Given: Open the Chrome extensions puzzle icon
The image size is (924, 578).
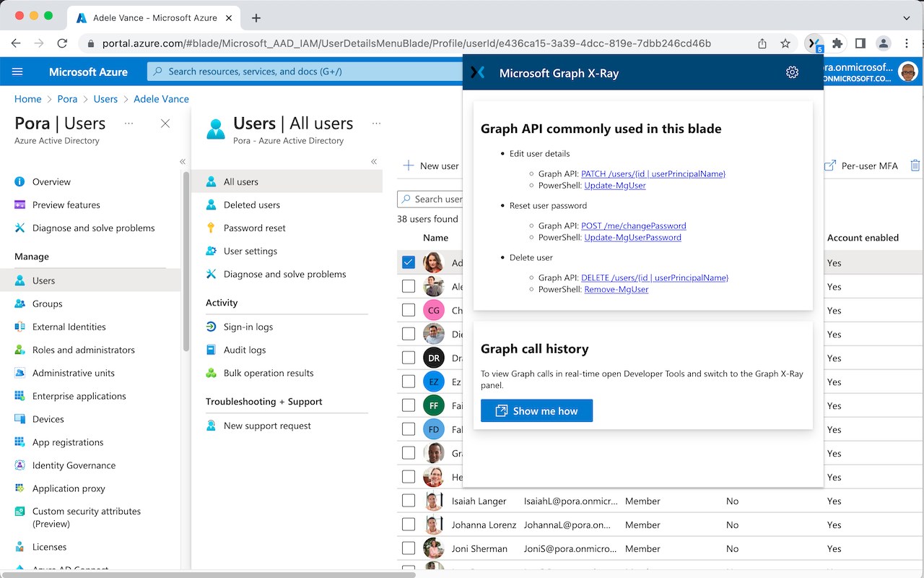Looking at the screenshot, I should [x=837, y=43].
